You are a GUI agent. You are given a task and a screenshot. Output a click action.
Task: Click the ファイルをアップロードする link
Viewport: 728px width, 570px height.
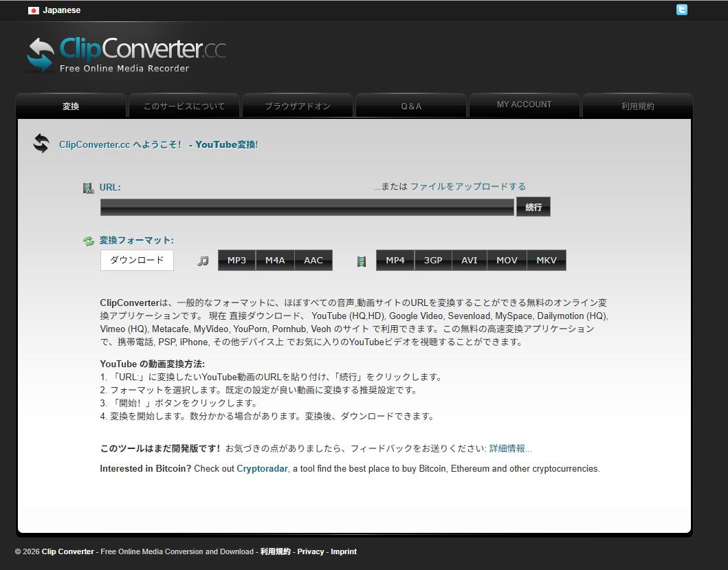pyautogui.click(x=470, y=186)
